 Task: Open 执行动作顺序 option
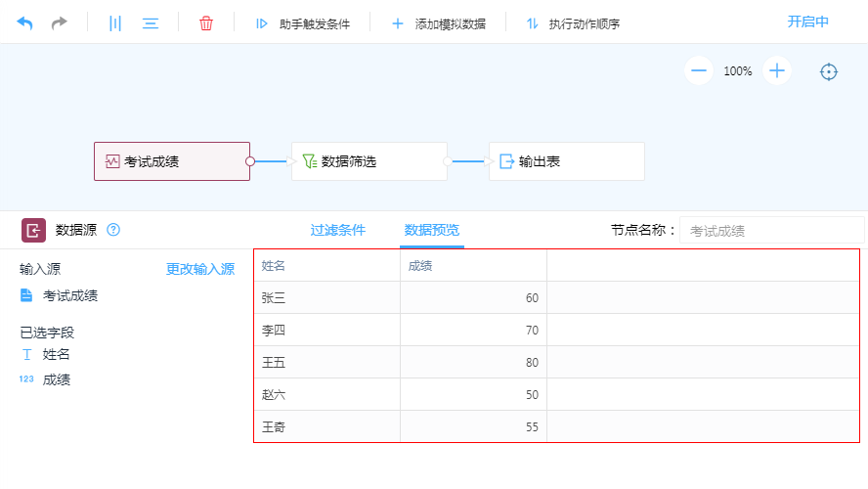pyautogui.click(x=573, y=23)
